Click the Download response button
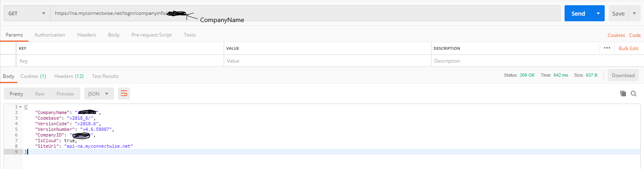The height and width of the screenshot is (169, 644). [x=623, y=75]
